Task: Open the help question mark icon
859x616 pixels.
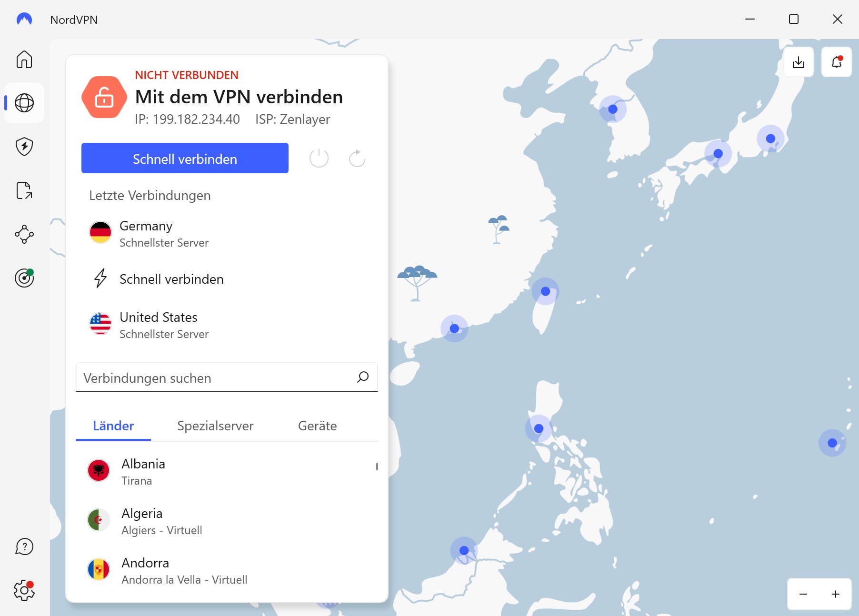Action: click(24, 546)
